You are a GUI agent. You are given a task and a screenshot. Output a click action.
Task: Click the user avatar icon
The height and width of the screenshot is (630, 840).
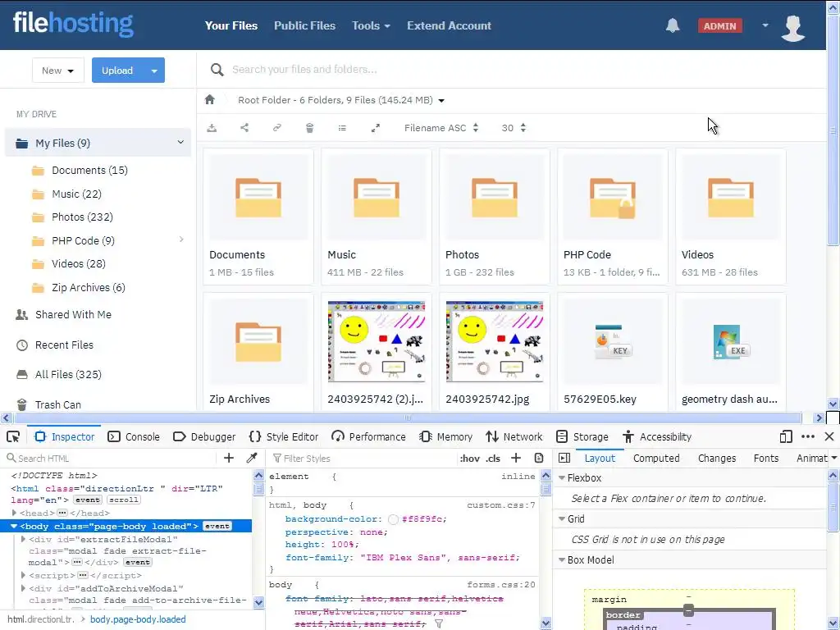click(793, 28)
